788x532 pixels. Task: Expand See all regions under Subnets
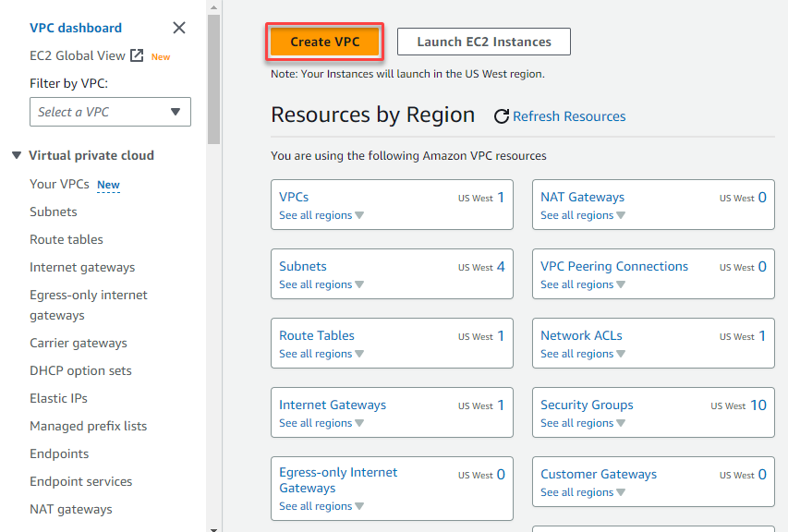321,284
